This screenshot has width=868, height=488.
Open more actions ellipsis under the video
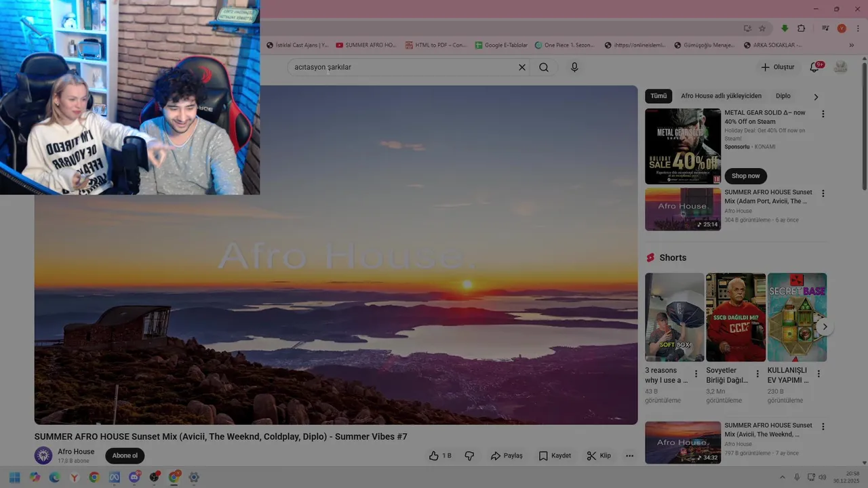pyautogui.click(x=629, y=455)
